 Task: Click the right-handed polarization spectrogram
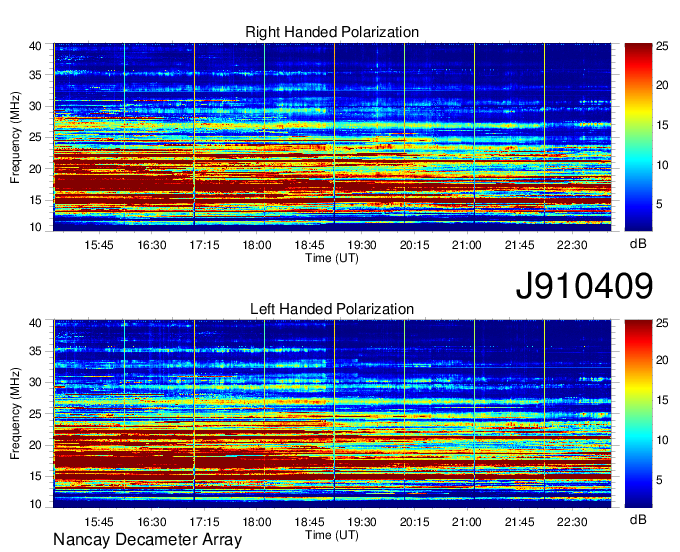click(x=332, y=137)
